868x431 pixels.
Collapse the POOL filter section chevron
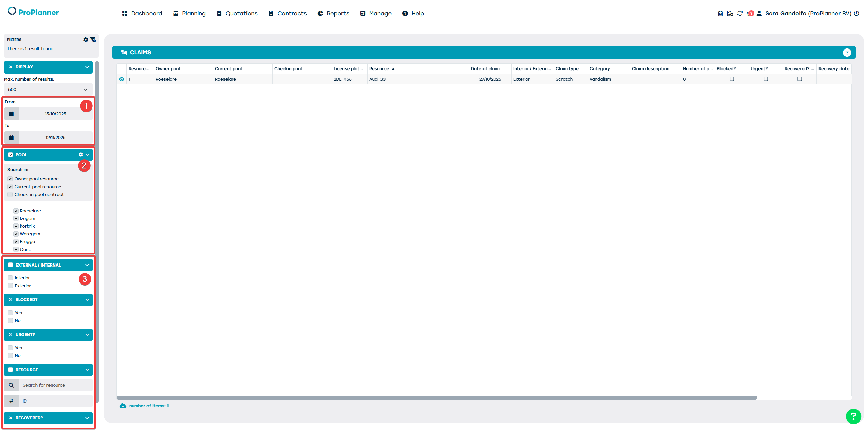click(x=87, y=155)
